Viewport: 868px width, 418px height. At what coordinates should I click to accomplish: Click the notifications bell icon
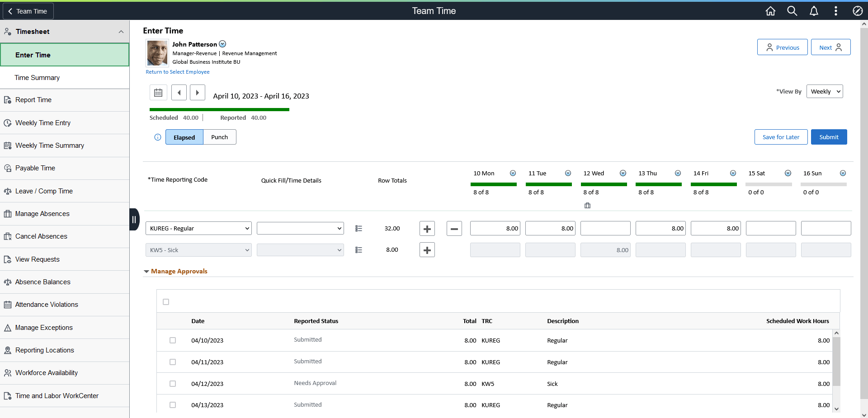click(814, 11)
